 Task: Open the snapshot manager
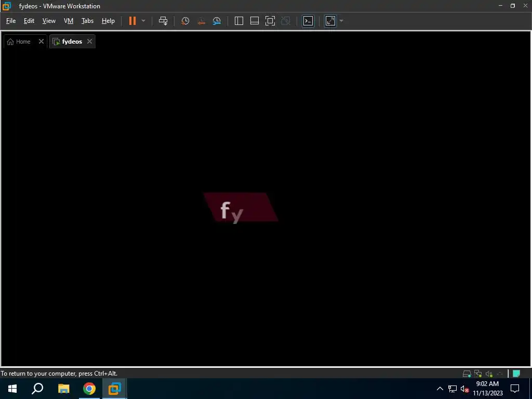pyautogui.click(x=217, y=21)
